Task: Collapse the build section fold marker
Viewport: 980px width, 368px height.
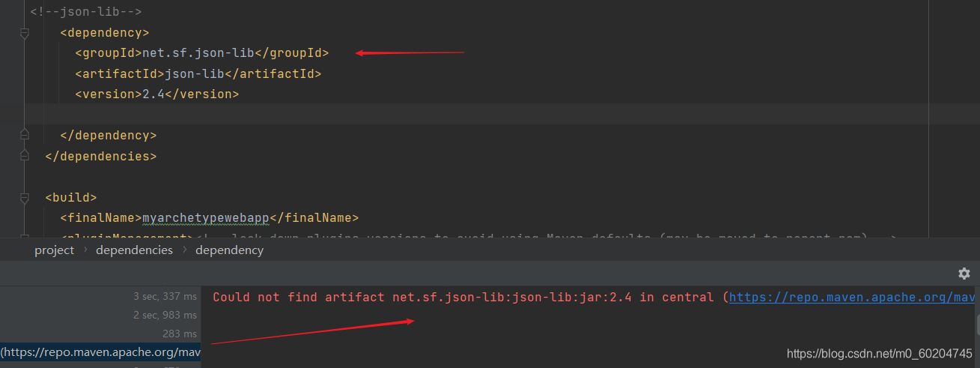Action: coord(25,198)
